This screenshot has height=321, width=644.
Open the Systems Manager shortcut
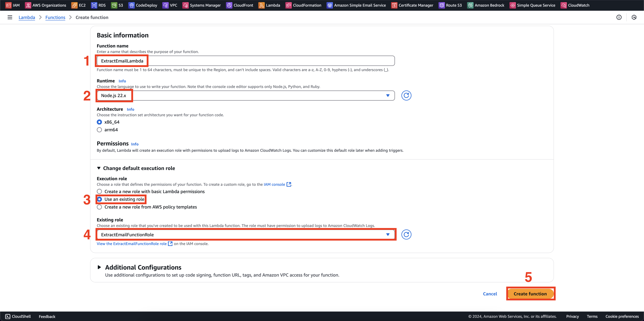(x=201, y=5)
